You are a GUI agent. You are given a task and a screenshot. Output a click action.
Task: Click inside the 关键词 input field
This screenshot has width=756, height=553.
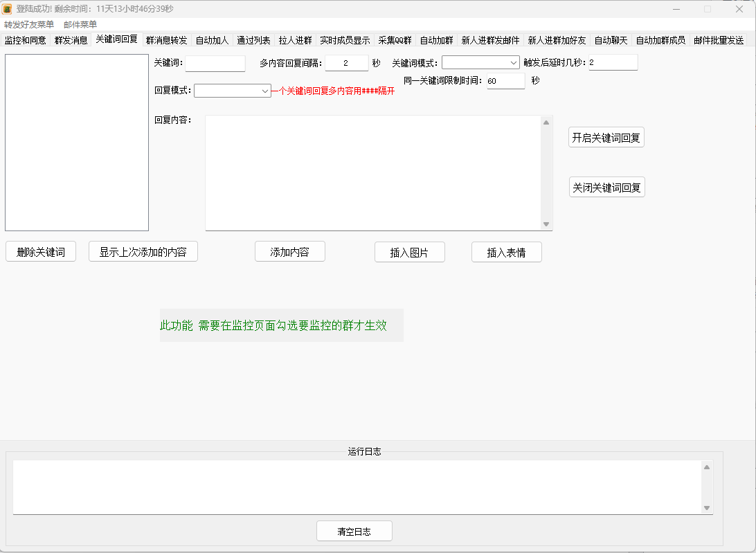pyautogui.click(x=215, y=62)
